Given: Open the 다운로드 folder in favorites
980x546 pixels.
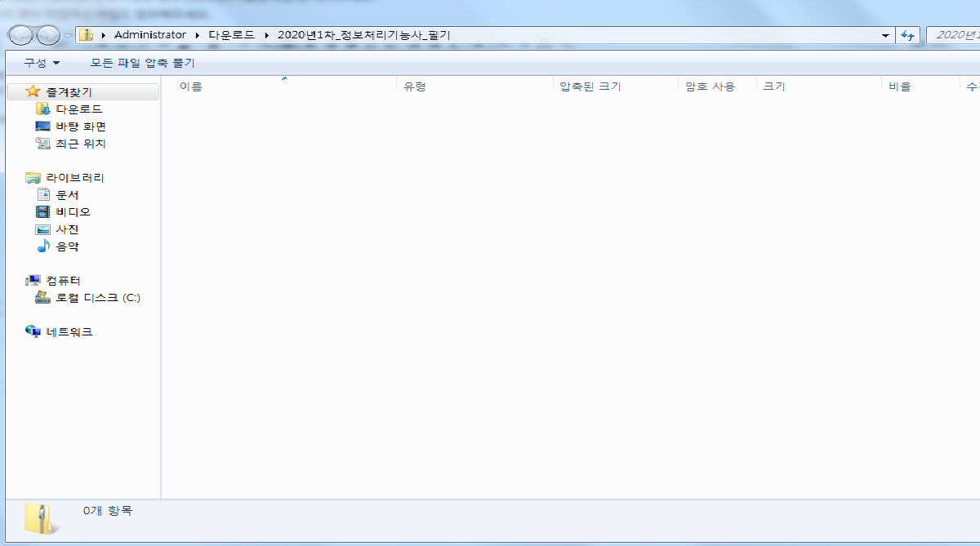Looking at the screenshot, I should pos(78,109).
